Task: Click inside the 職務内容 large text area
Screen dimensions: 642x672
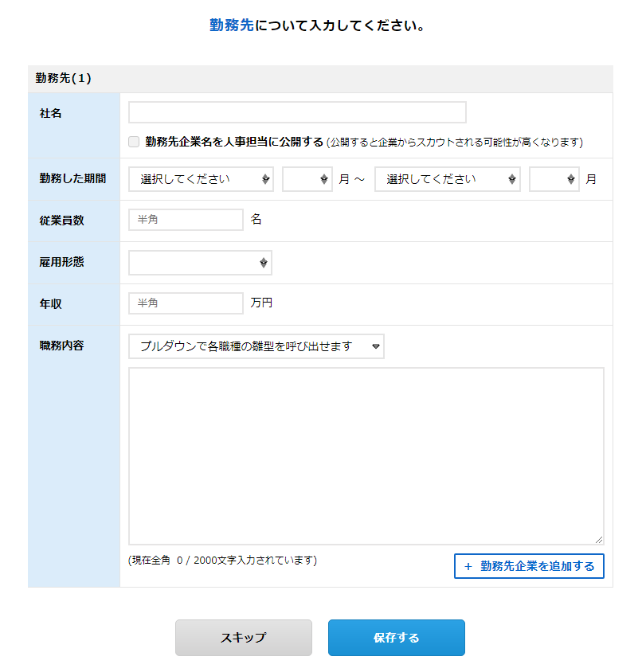Action: coord(366,456)
